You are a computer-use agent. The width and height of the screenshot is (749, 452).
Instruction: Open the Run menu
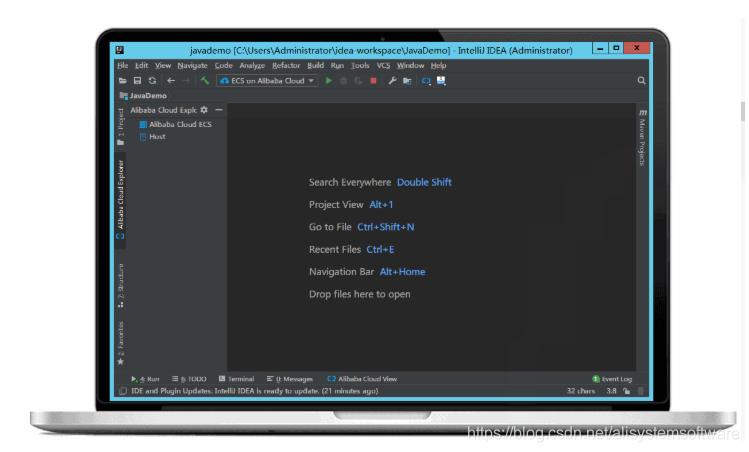[337, 65]
